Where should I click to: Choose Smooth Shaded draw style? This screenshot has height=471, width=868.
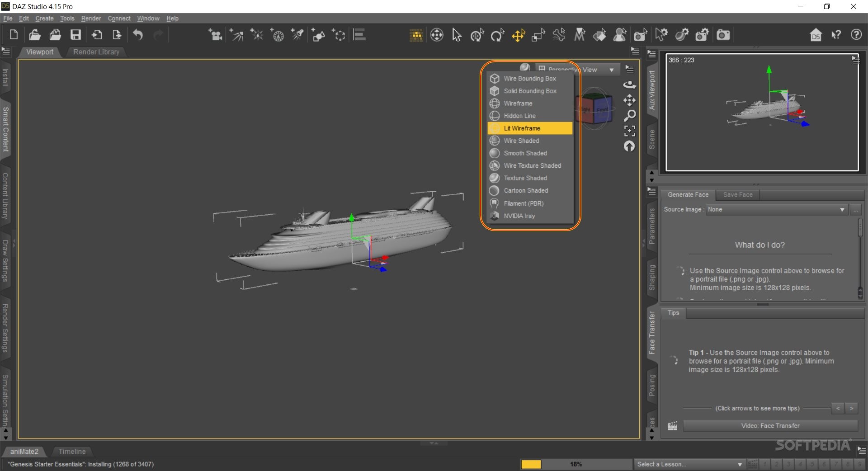click(x=530, y=153)
